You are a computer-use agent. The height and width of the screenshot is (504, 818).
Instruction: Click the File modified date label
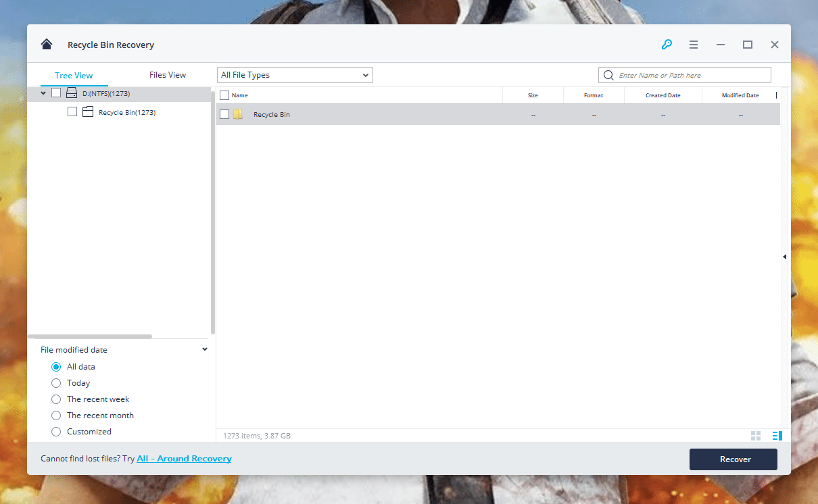[x=74, y=350]
